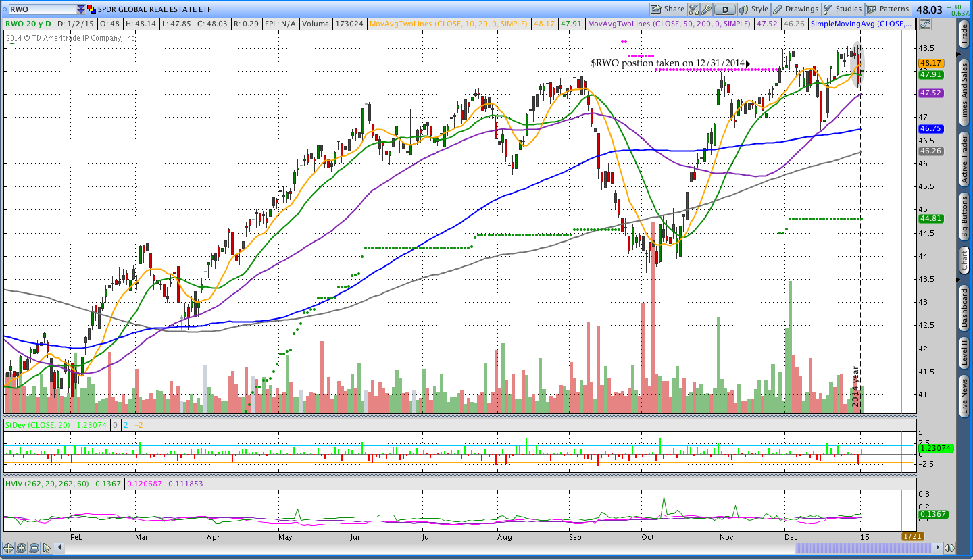Open the Patterns menu

point(889,9)
